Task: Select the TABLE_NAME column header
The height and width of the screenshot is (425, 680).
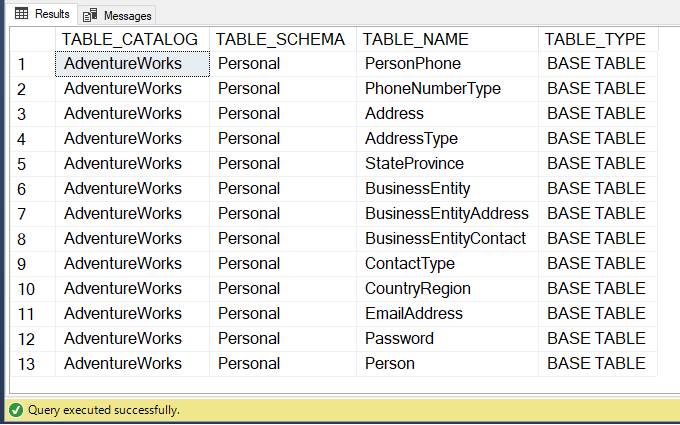Action: [x=448, y=39]
